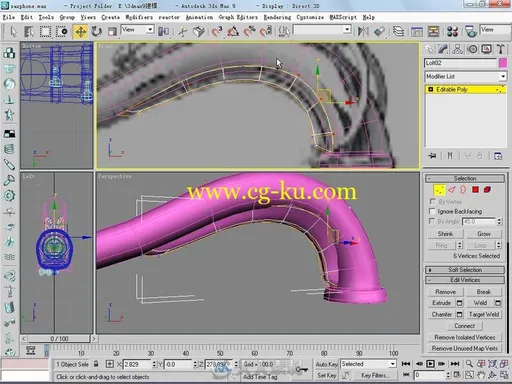Click the Align tool icon
Image resolution: width=512 pixels, height=384 pixels.
tap(379, 32)
